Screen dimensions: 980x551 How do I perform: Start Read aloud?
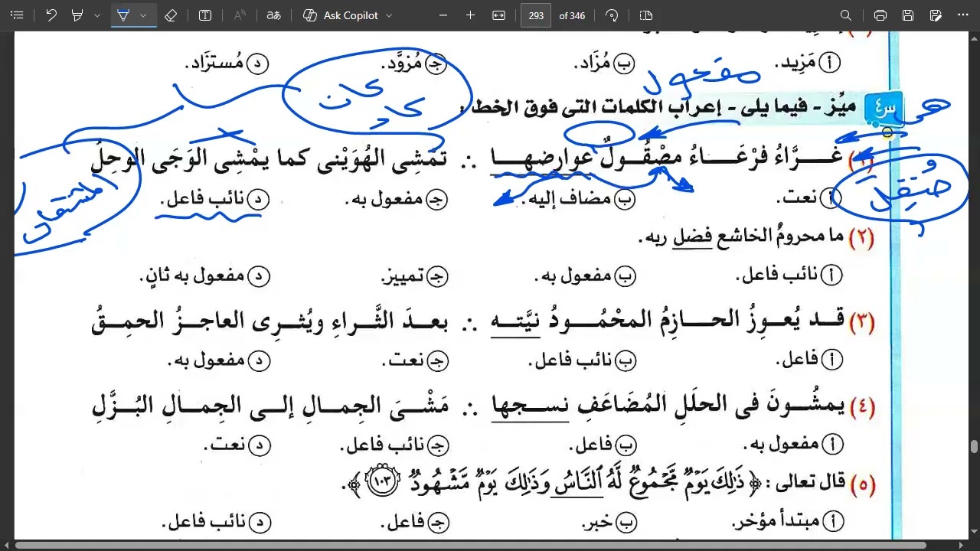240,15
